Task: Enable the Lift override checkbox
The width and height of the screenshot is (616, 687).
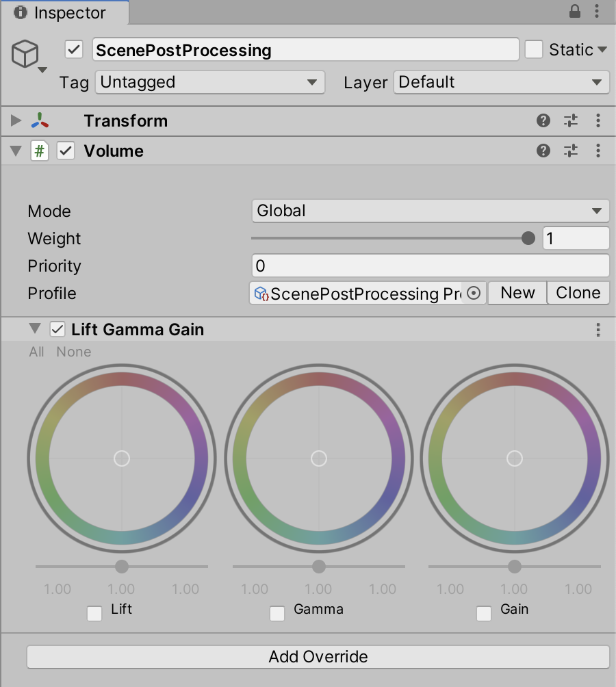Action: click(94, 614)
